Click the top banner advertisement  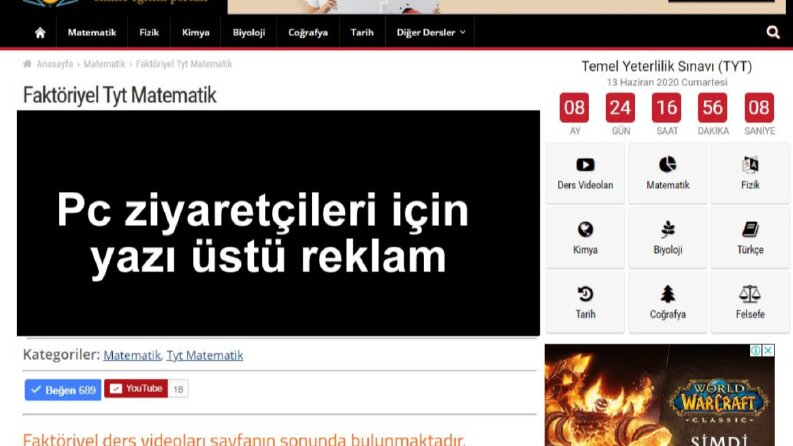click(509, 7)
